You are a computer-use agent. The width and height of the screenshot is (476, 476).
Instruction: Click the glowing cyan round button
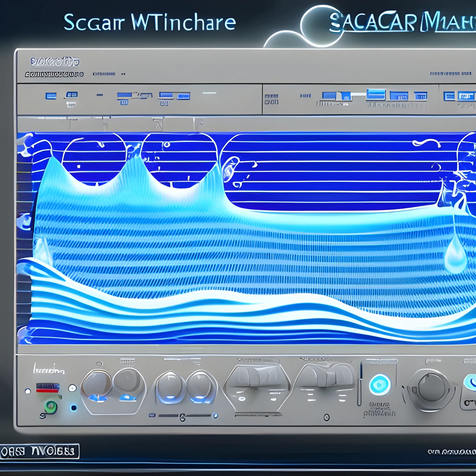[380, 385]
